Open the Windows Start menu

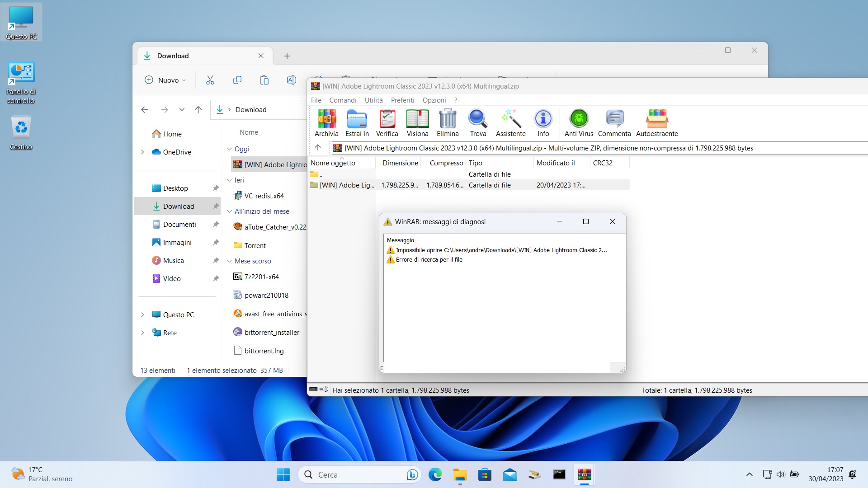coord(283,474)
